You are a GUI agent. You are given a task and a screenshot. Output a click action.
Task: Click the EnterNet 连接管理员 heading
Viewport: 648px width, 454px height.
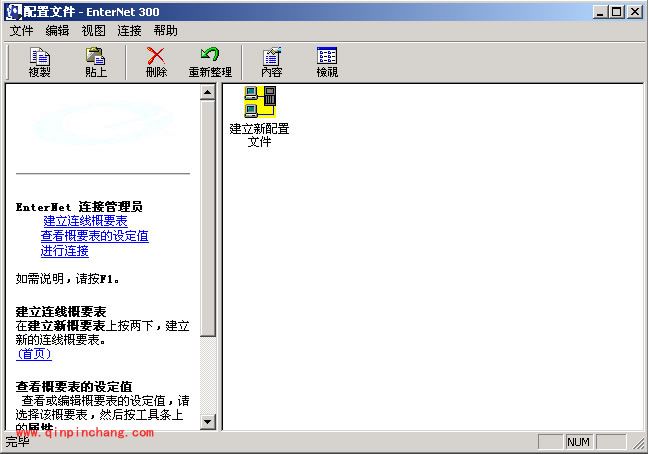click(x=79, y=207)
